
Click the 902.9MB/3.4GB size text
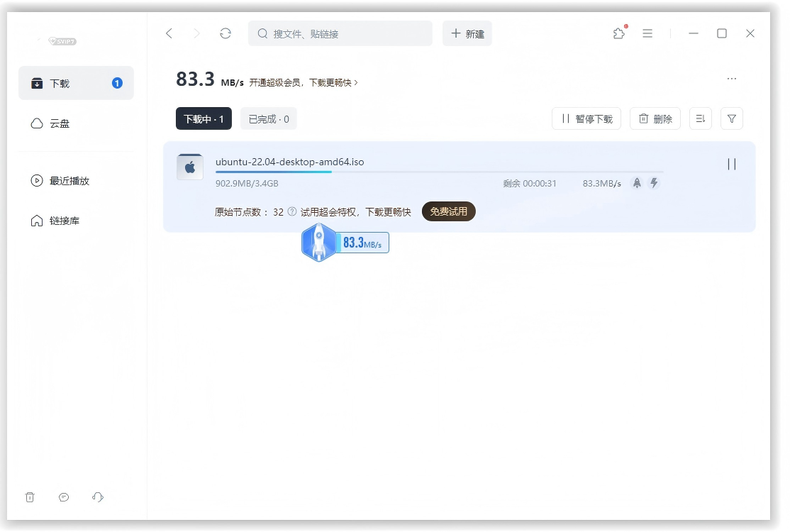coord(247,184)
